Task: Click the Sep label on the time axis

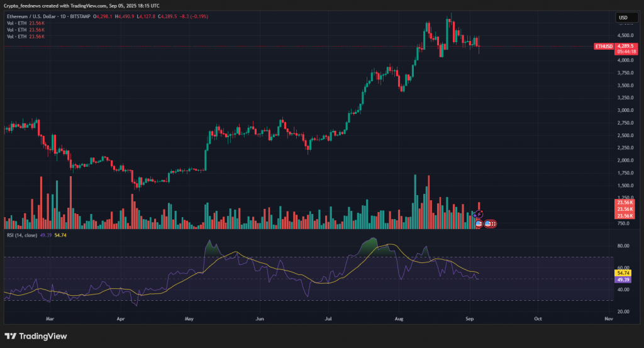Action: pos(469,319)
